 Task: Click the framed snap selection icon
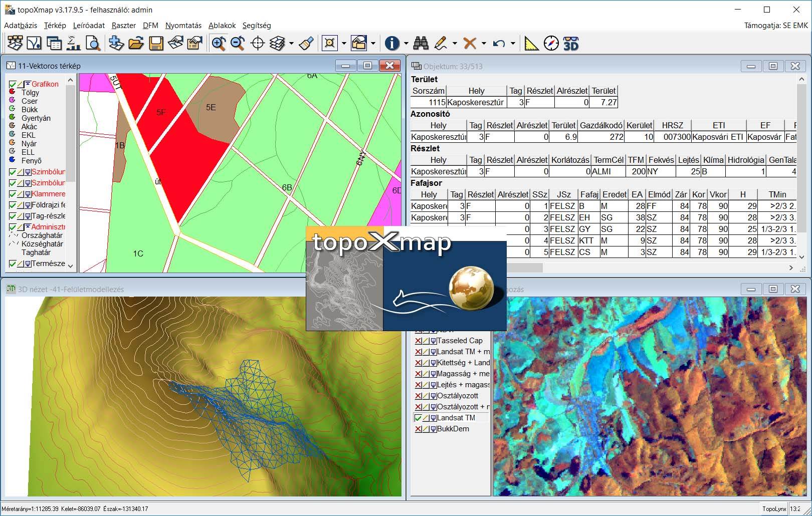(x=330, y=44)
